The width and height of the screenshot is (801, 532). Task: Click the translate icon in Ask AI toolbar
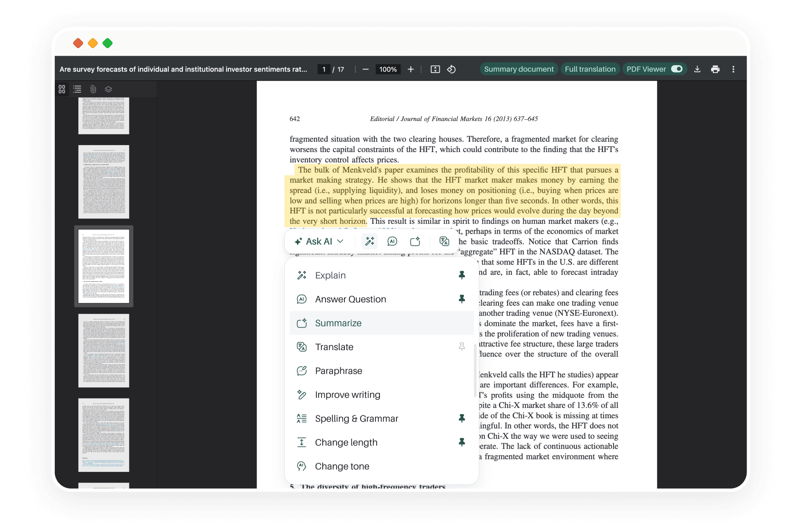click(444, 241)
